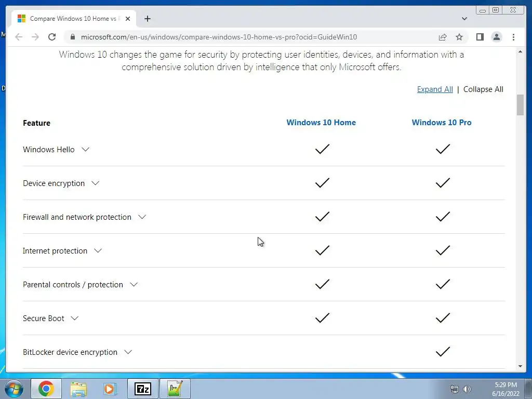Viewport: 532px width, 399px height.
Task: Click the volume speaker tray icon
Action: click(x=467, y=389)
